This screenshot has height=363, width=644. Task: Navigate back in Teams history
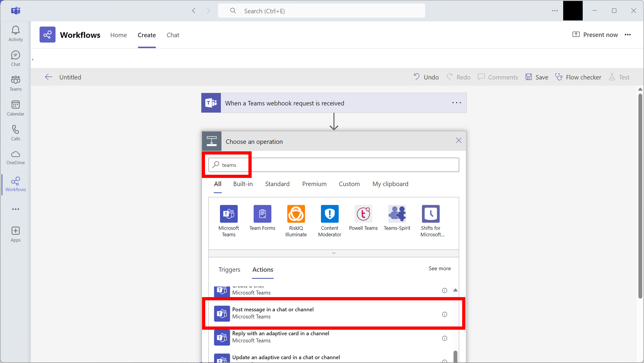194,11
